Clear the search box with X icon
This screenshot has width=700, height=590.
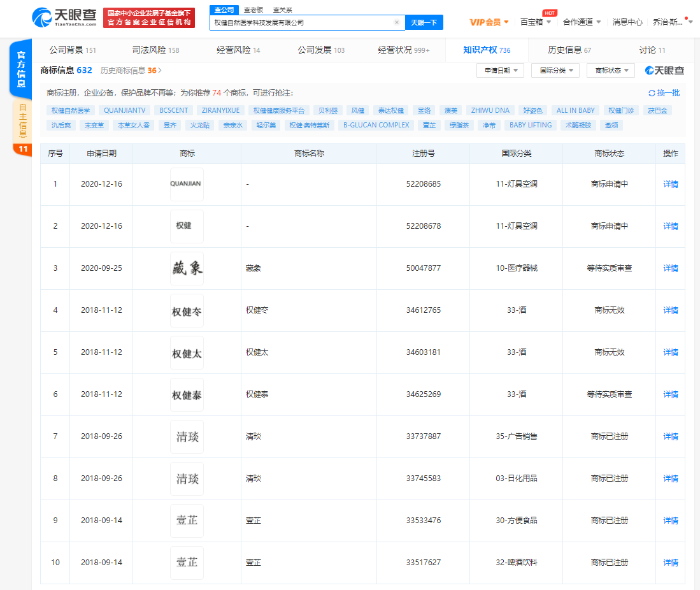[396, 22]
